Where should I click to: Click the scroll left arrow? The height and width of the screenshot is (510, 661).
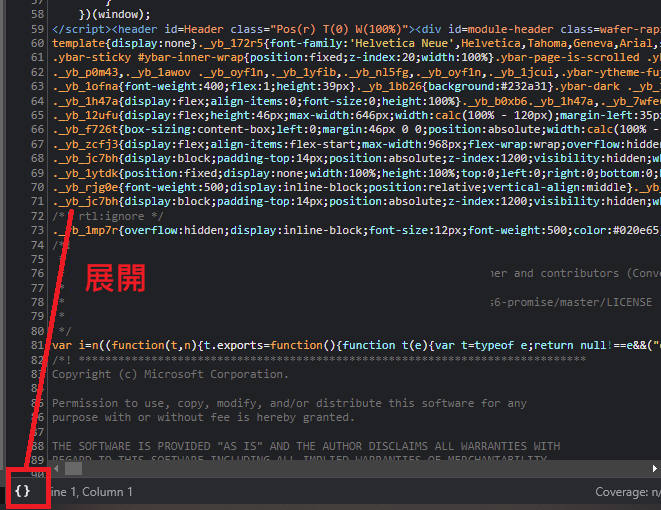coord(56,469)
